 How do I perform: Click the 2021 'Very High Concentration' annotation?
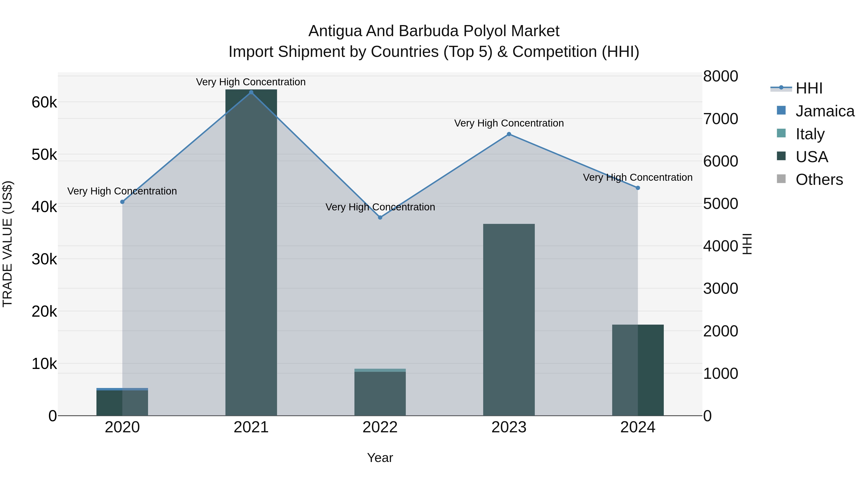click(x=251, y=82)
